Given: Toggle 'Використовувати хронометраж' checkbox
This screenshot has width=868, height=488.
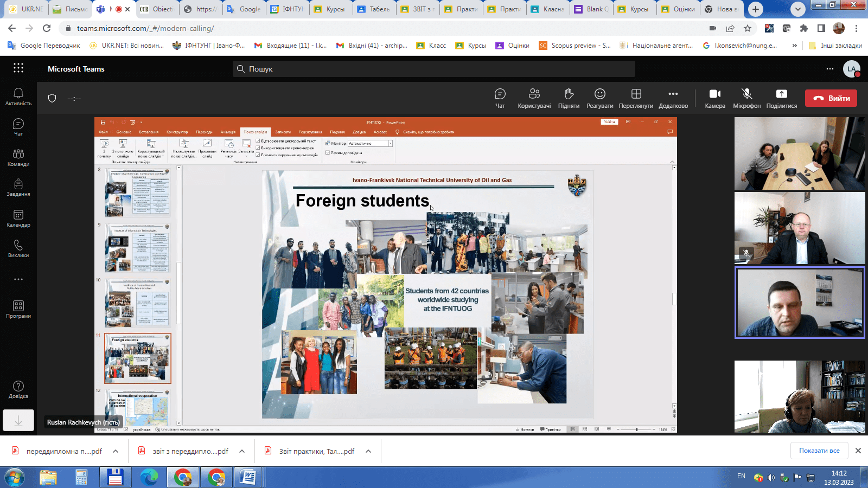Looking at the screenshot, I should click(x=258, y=148).
